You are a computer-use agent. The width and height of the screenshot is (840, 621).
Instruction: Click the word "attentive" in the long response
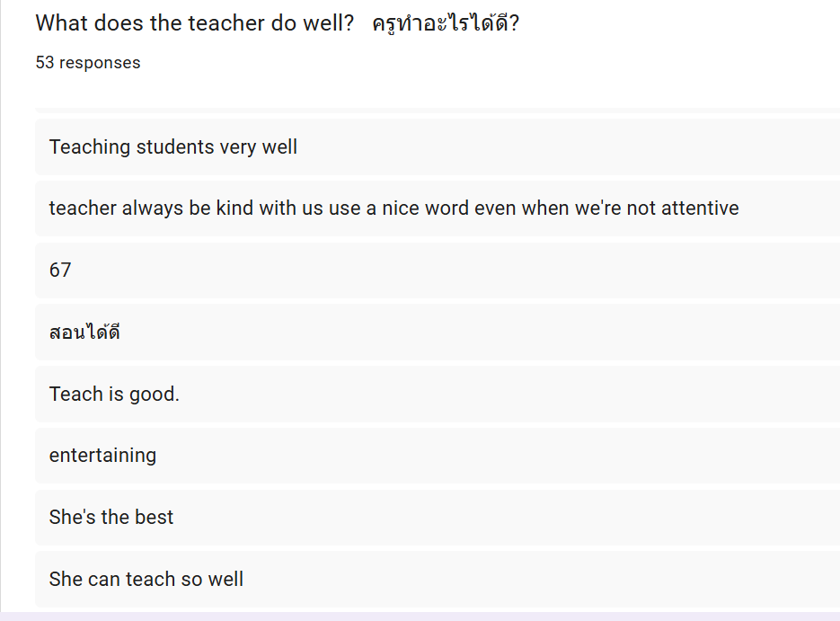click(x=700, y=208)
